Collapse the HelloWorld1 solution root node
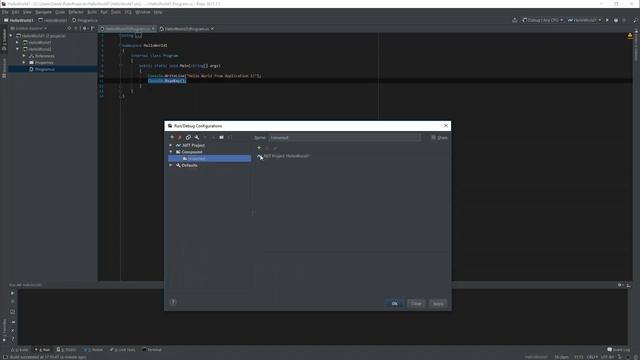 tap(11, 36)
